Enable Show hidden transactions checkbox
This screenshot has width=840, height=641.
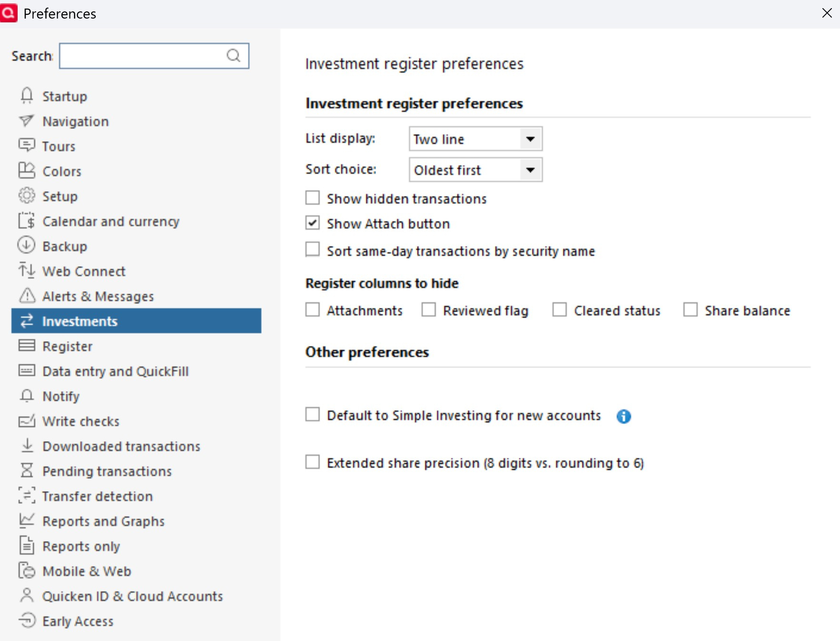[313, 198]
